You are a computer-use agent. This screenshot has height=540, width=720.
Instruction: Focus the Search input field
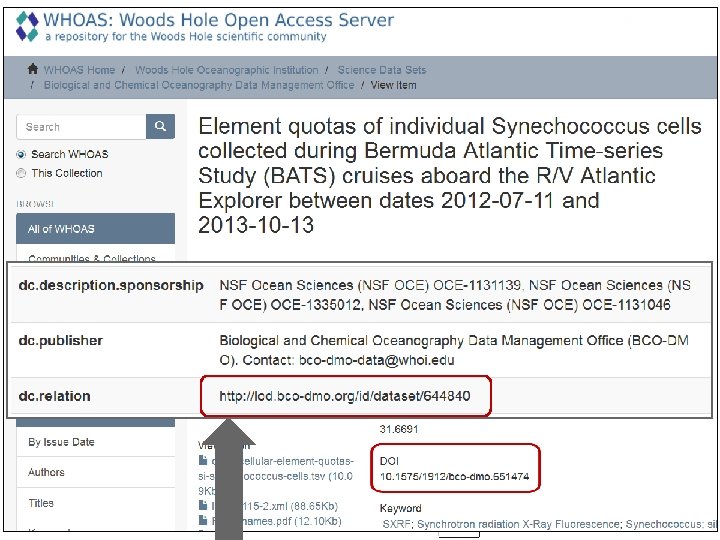81,126
